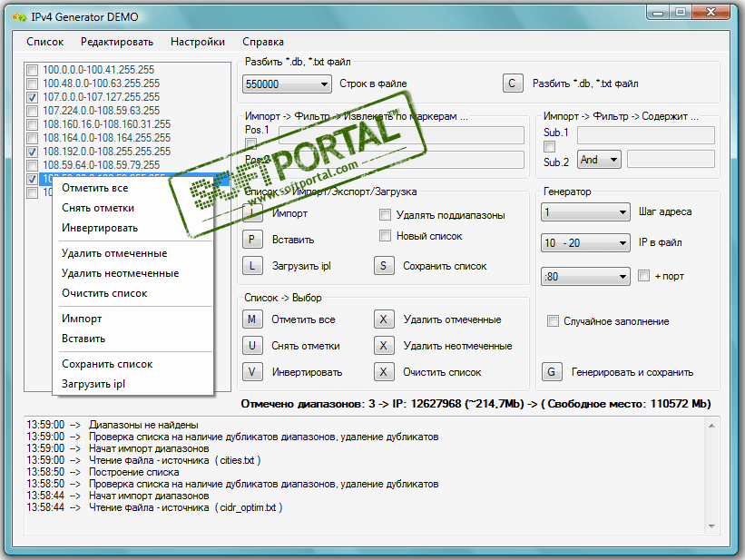Click the S save list button
The height and width of the screenshot is (560, 745).
[384, 266]
